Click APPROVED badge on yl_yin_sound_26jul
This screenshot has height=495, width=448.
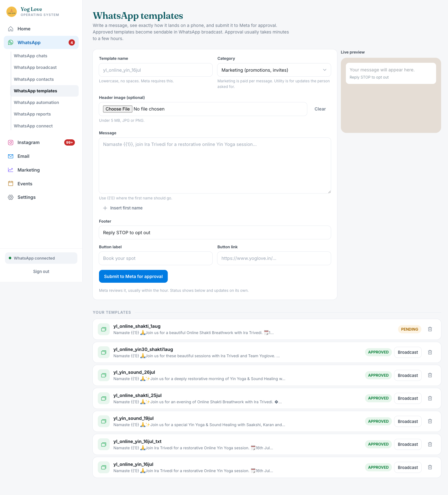pyautogui.click(x=378, y=375)
